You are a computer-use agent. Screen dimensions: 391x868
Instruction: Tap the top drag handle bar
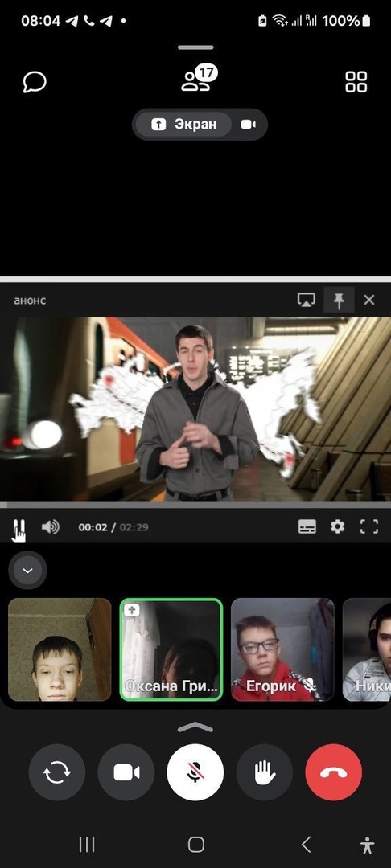click(x=195, y=47)
